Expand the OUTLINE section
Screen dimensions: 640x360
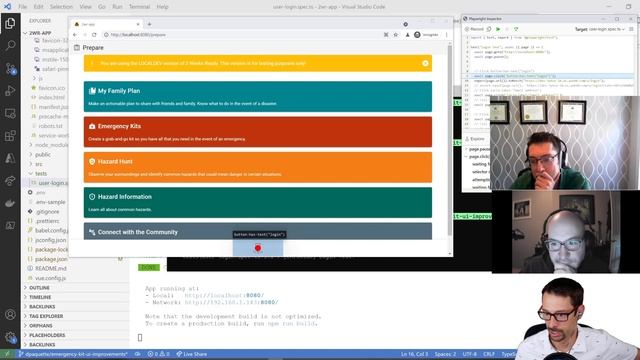(x=39, y=288)
